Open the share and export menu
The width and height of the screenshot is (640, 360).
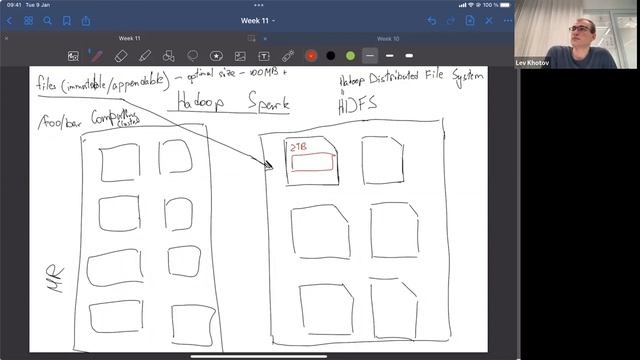coord(86,20)
